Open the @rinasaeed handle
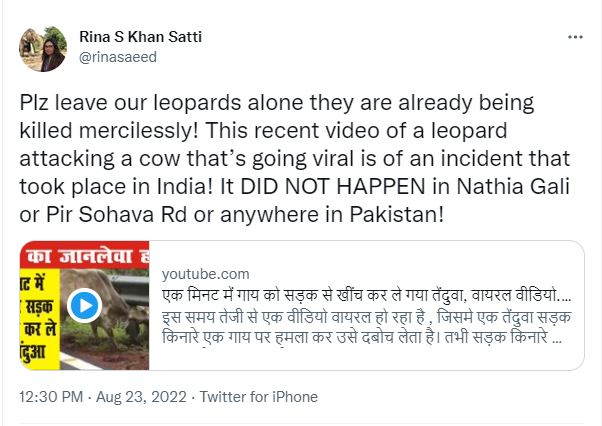Screen dimensions: 602x426 click(118, 57)
